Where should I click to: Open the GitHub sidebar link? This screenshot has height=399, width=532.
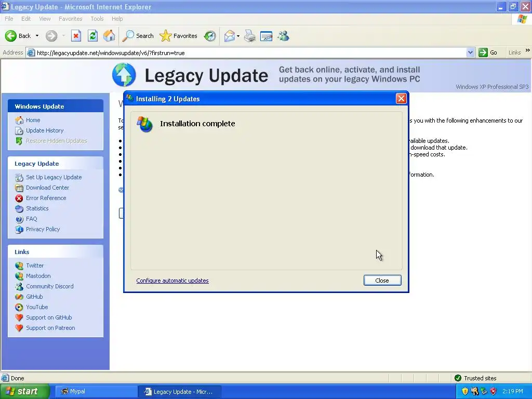coord(35,297)
